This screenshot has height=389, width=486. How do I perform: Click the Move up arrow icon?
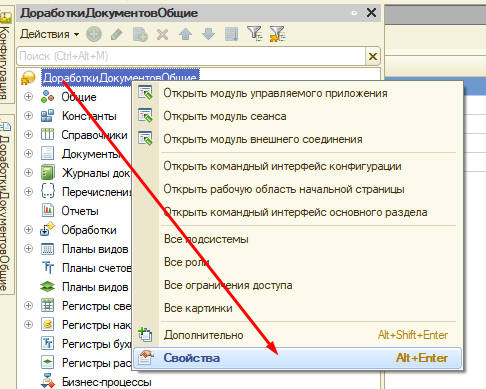tap(185, 34)
